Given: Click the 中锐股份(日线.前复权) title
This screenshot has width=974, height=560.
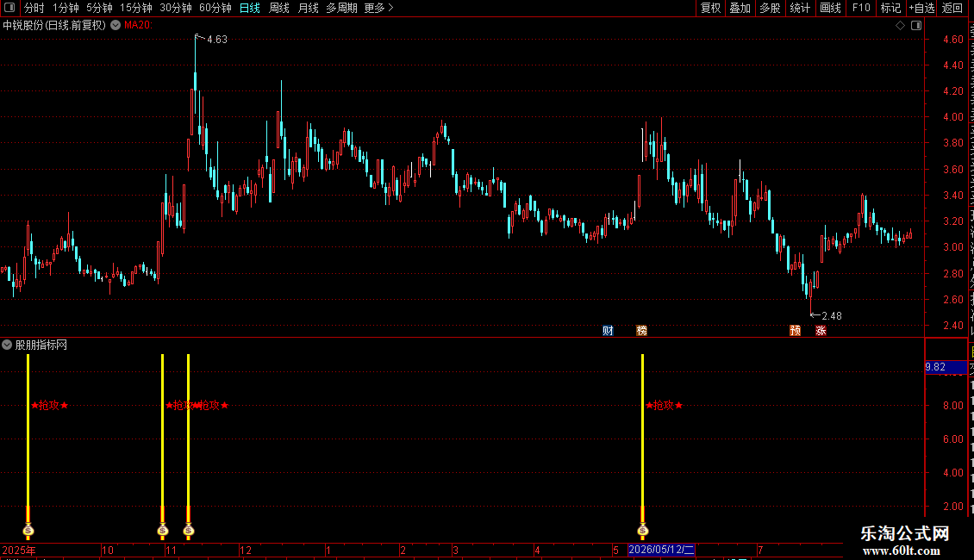Looking at the screenshot, I should [x=54, y=26].
